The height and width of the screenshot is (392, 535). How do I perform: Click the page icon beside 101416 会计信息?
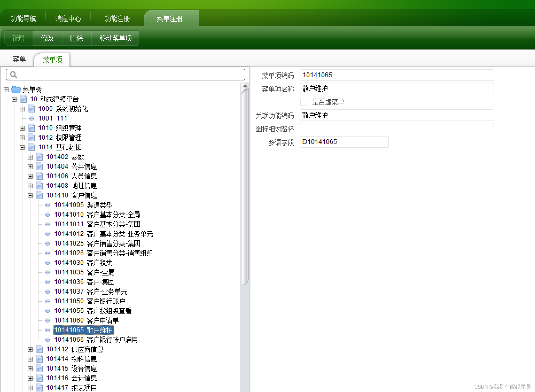click(40, 378)
